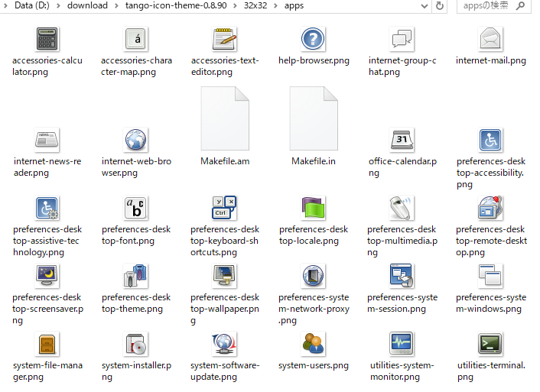Expand chevron after 32x32 breadcrumb

pos(275,6)
